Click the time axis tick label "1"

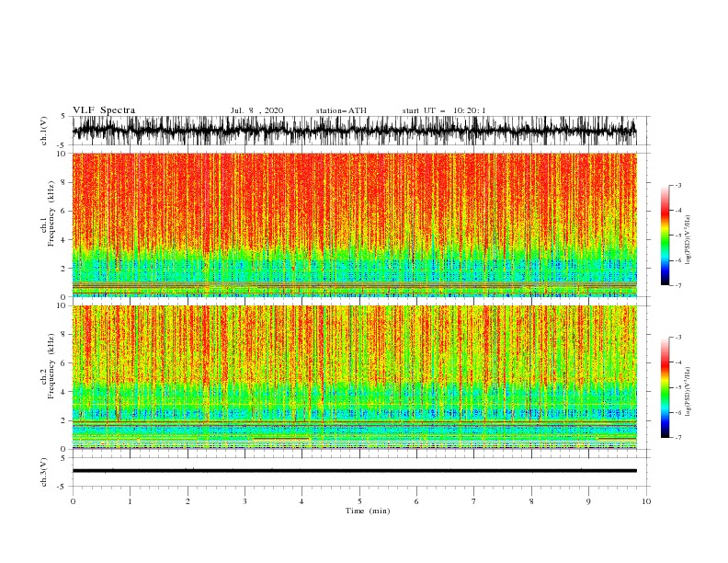(x=131, y=501)
